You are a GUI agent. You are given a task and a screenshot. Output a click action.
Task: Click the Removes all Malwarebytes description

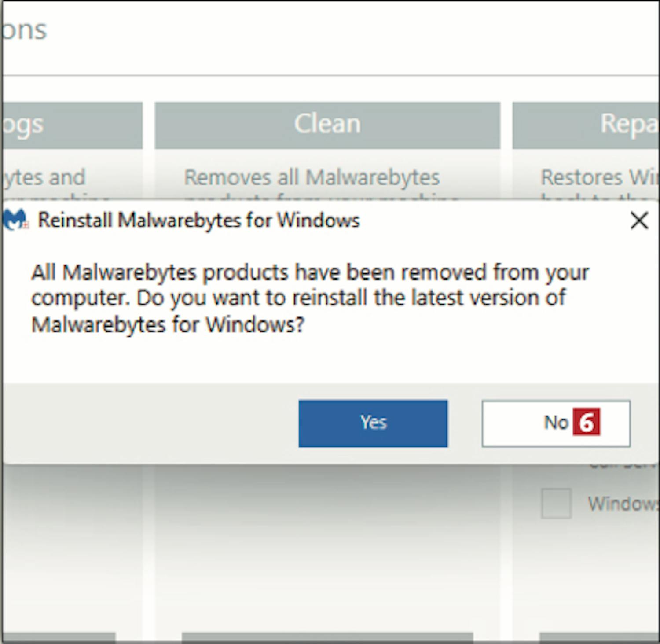[312, 178]
